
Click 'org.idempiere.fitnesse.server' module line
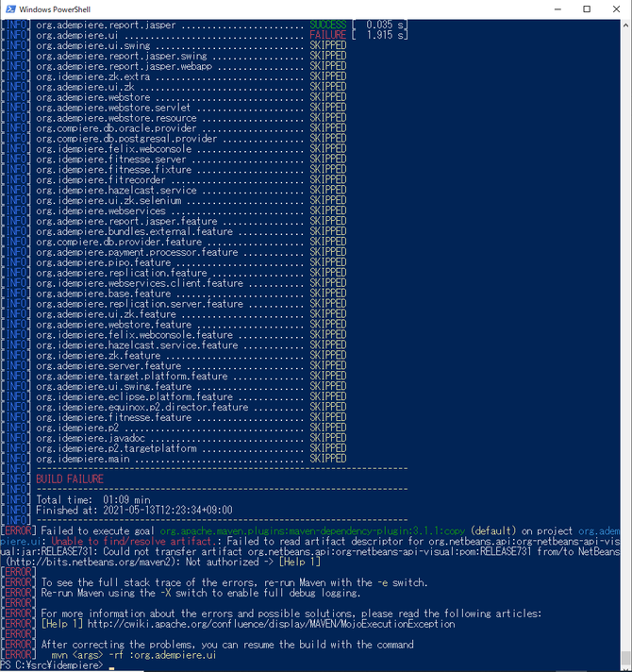point(191,159)
